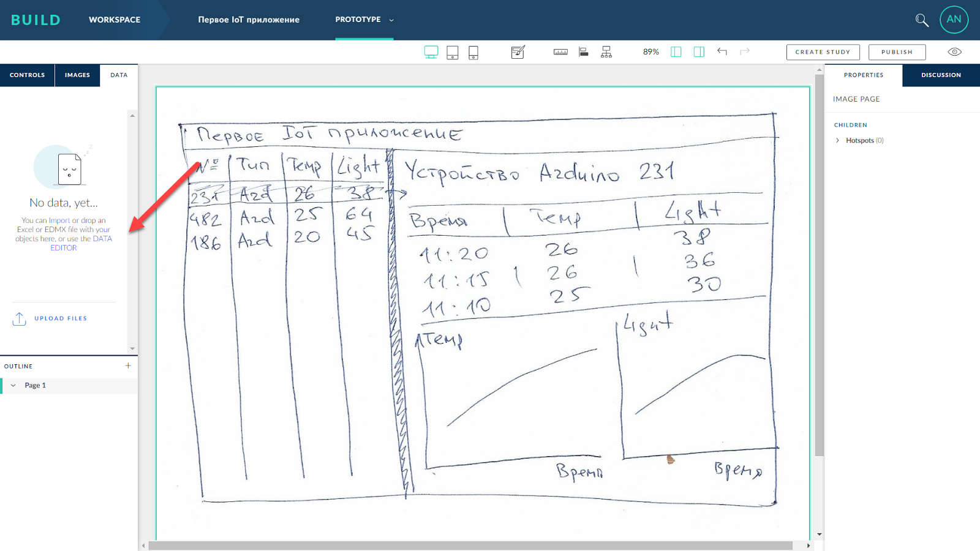The height and width of the screenshot is (551, 980).
Task: Open the paint/style editor icon
Action: point(517,52)
